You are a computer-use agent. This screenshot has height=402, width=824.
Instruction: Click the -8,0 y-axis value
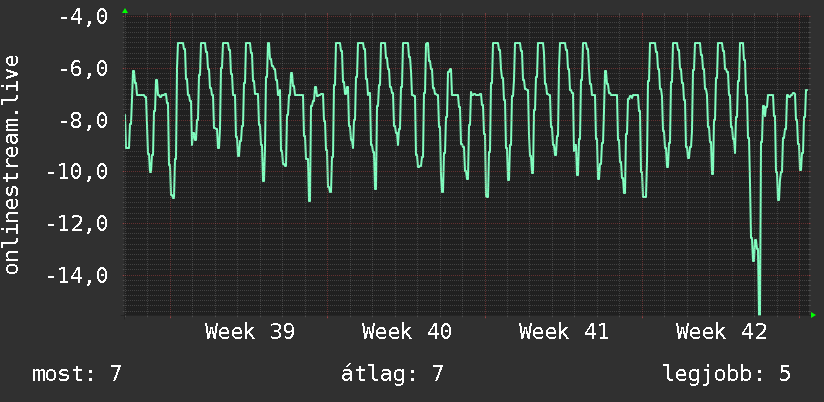[83, 120]
